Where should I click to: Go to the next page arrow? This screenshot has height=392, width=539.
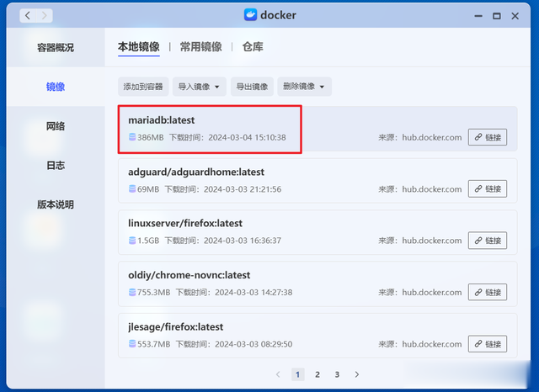(357, 374)
